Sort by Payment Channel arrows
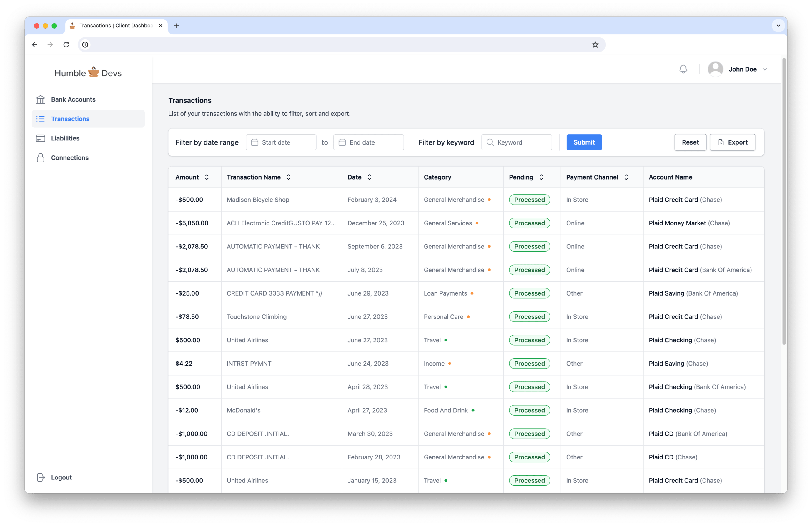Screen dimensions: 812x526 pyautogui.click(x=626, y=177)
